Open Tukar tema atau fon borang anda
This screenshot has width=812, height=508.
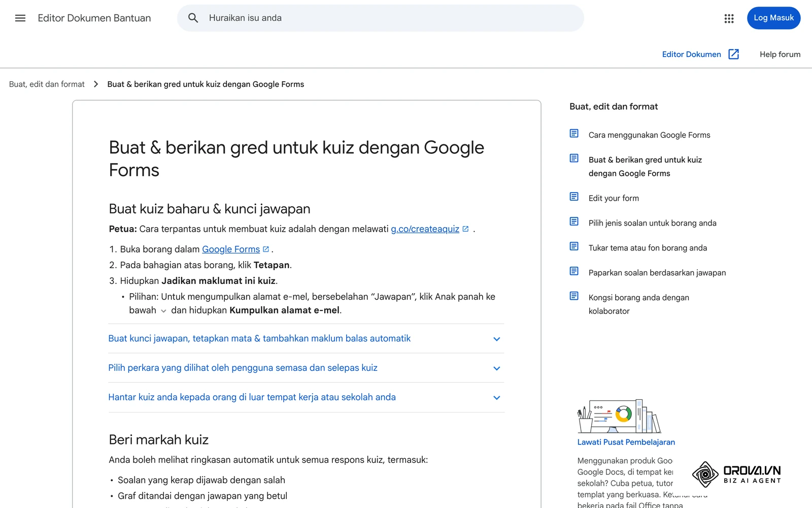tap(648, 248)
